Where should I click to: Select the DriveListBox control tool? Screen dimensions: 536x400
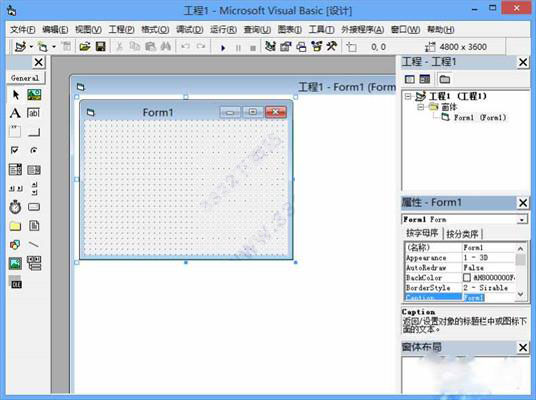34,207
